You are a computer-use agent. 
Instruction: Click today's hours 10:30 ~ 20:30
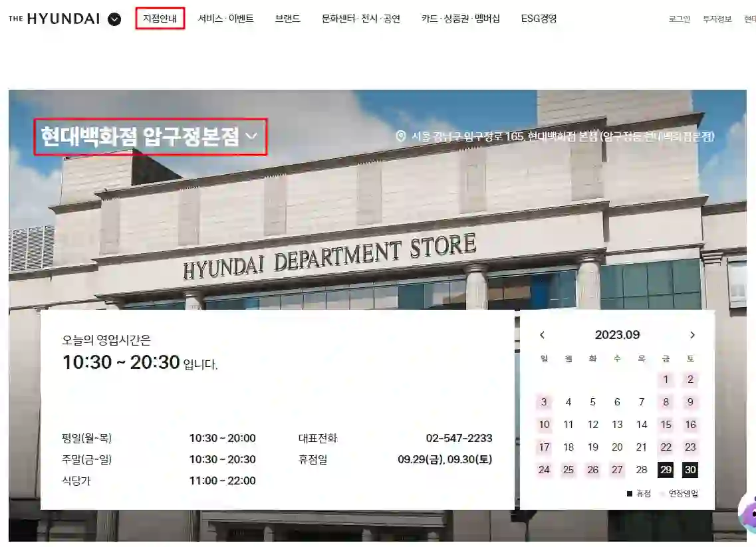click(x=121, y=362)
